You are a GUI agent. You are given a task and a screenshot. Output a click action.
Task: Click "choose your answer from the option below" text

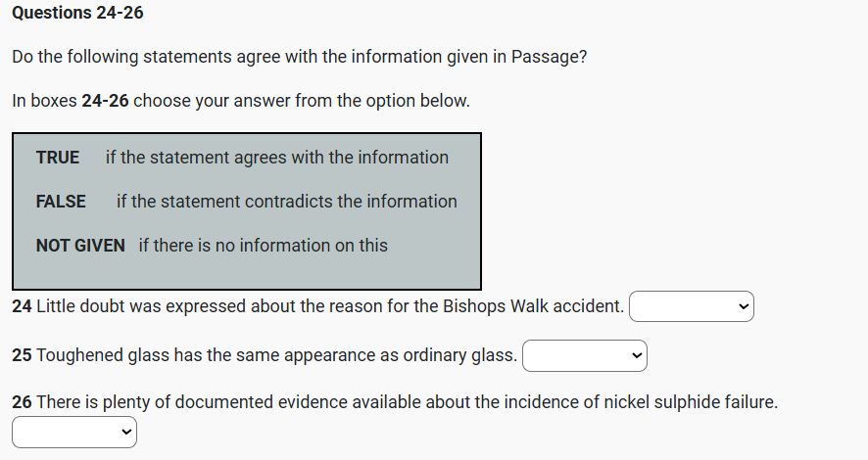pos(302,101)
